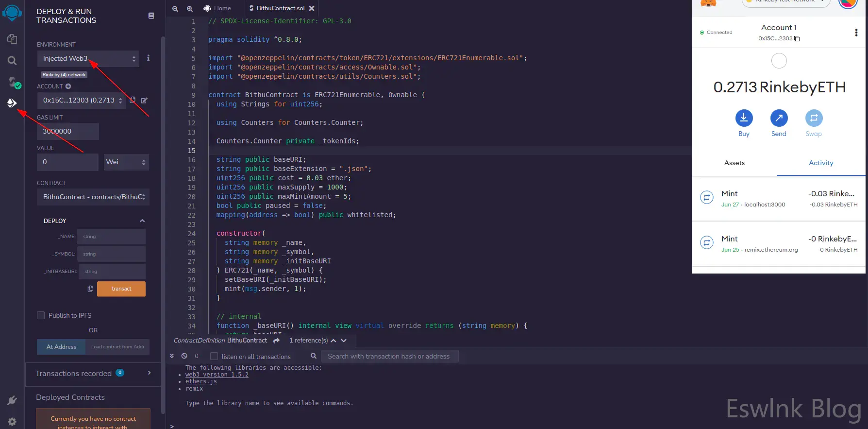The width and height of the screenshot is (868, 429).
Task: Open the Wei unit dropdown
Action: click(126, 162)
